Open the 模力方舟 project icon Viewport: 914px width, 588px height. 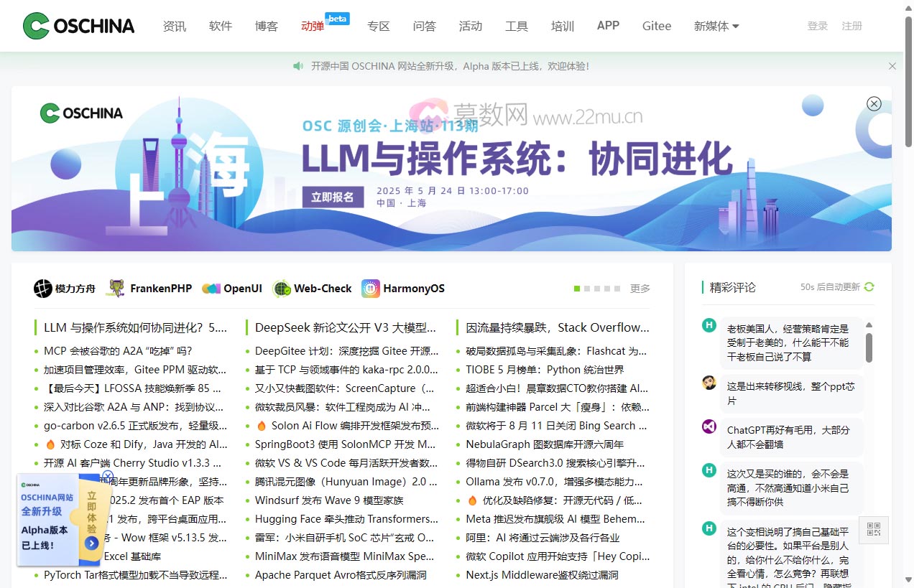click(43, 289)
